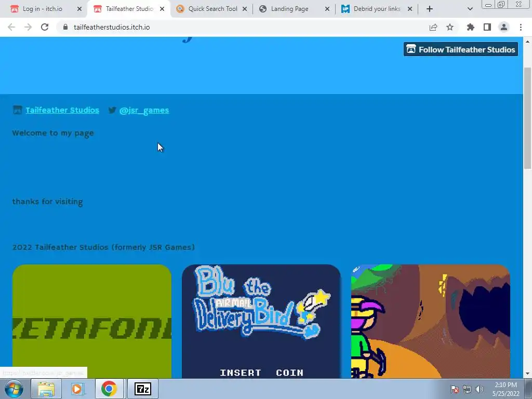532x399 pixels.
Task: Open the Windows Start menu
Action: tap(14, 389)
